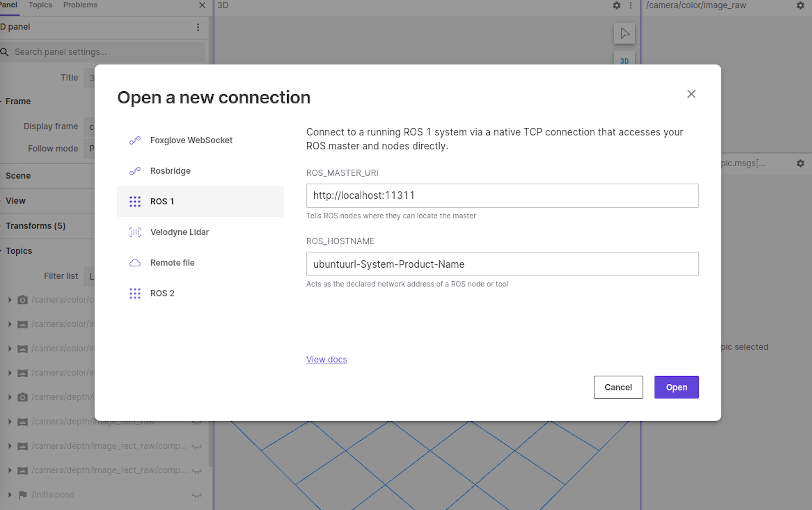Open the View docs link

[326, 359]
